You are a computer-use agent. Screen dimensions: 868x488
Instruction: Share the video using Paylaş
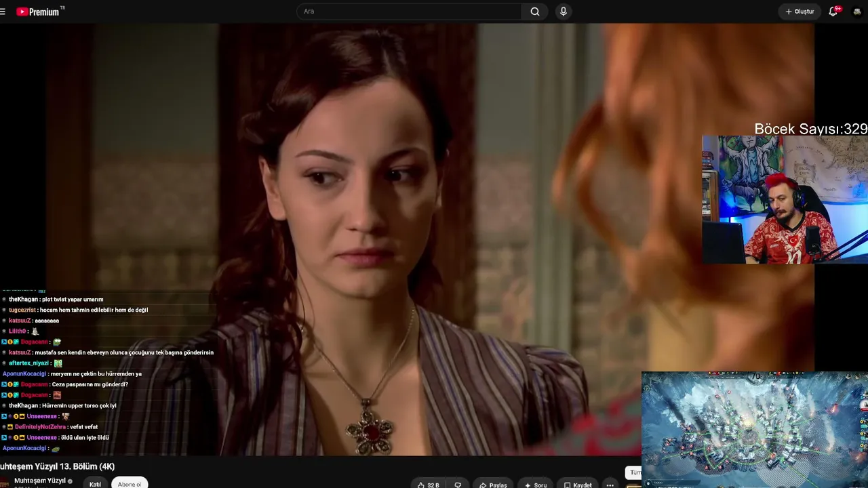point(493,485)
